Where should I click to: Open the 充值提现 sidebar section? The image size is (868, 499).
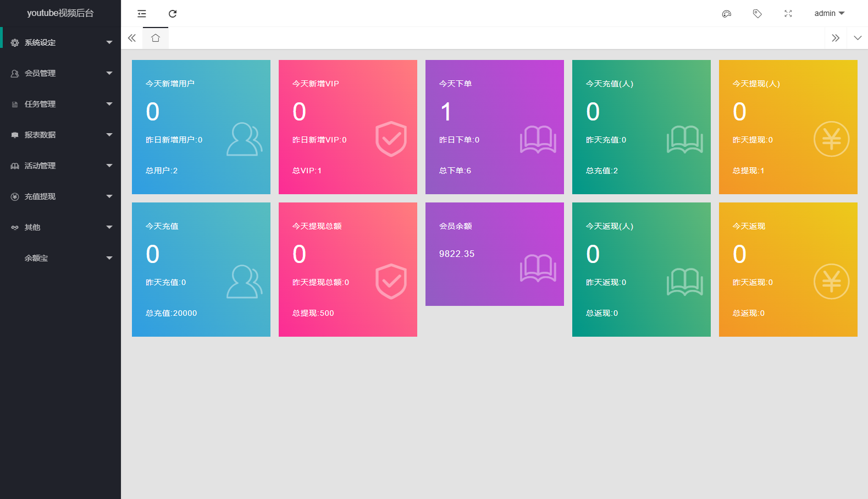(x=60, y=196)
